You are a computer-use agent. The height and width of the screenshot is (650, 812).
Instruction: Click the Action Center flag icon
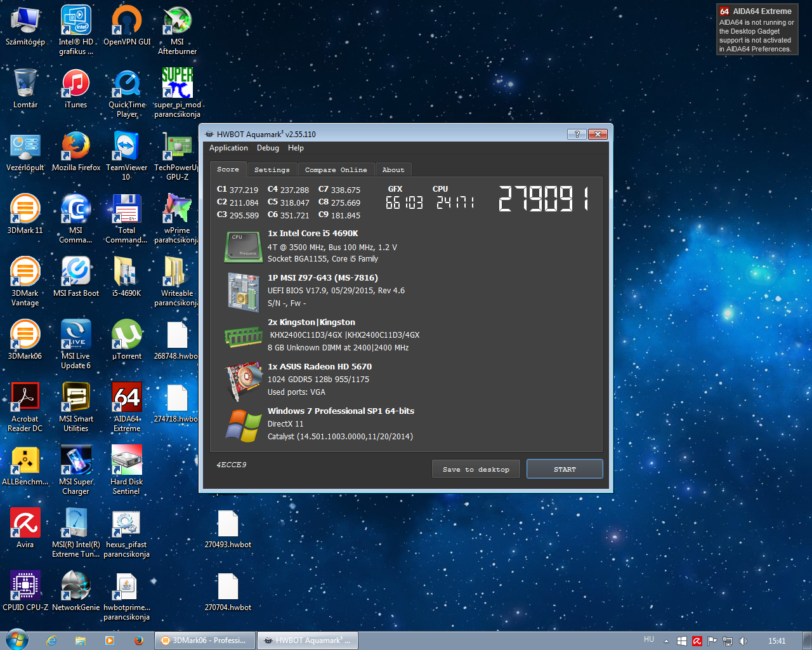pyautogui.click(x=712, y=641)
